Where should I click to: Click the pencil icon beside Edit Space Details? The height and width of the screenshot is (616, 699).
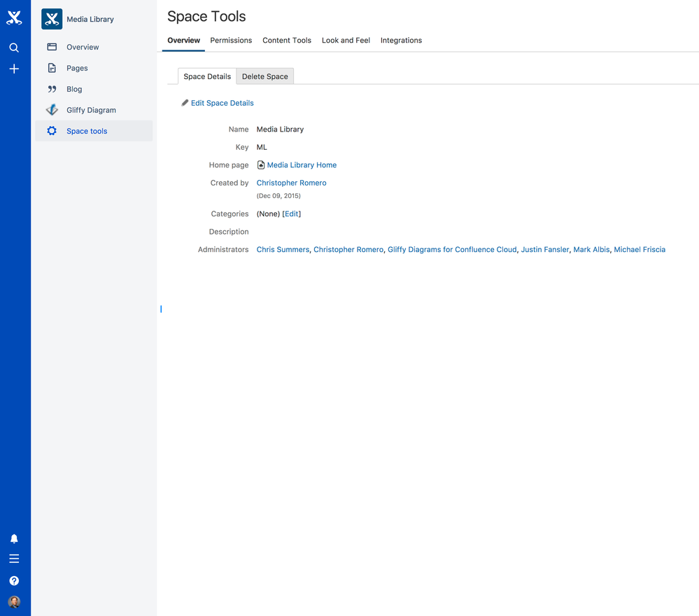(x=185, y=103)
